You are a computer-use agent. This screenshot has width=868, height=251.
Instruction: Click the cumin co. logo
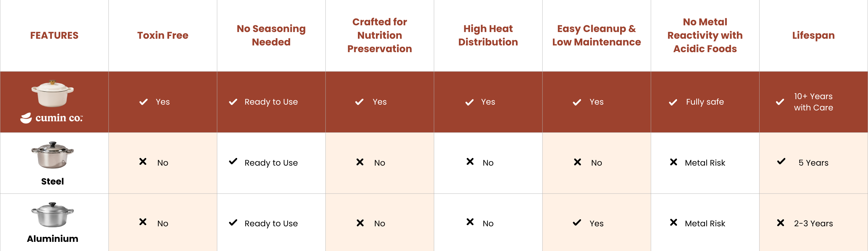[x=52, y=118]
